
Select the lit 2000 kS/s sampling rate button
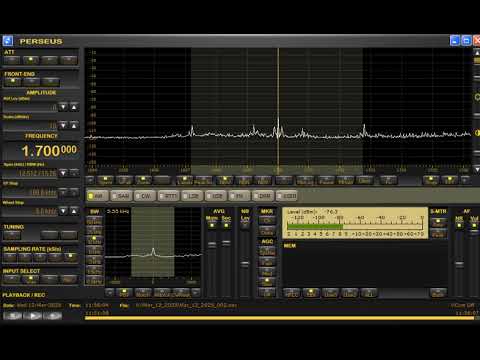click(x=70, y=257)
